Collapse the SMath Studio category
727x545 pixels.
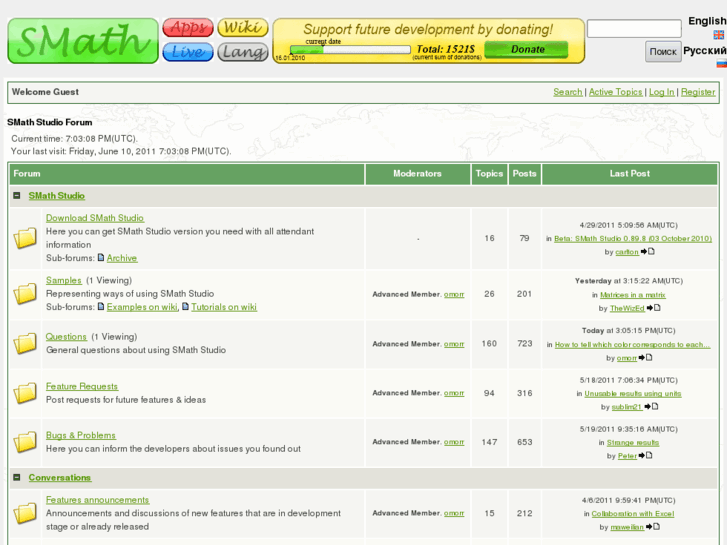coord(17,196)
